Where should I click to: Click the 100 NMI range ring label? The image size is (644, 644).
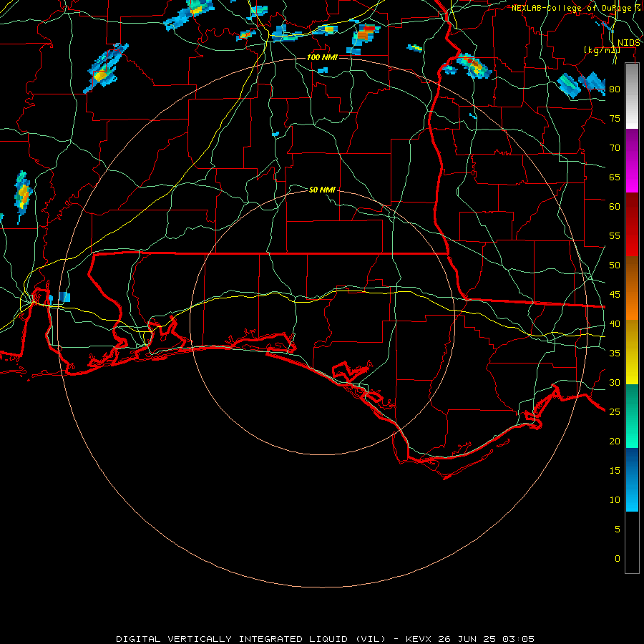point(322,57)
